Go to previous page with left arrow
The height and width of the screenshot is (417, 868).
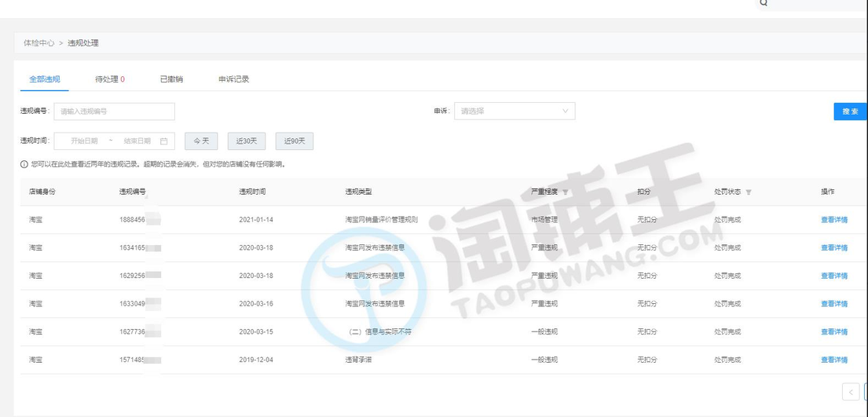tap(850, 392)
